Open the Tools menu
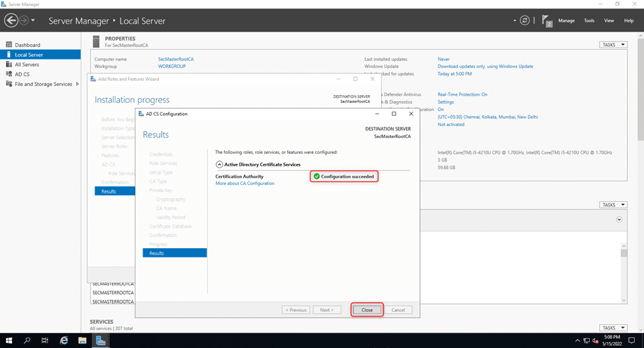 [x=589, y=20]
